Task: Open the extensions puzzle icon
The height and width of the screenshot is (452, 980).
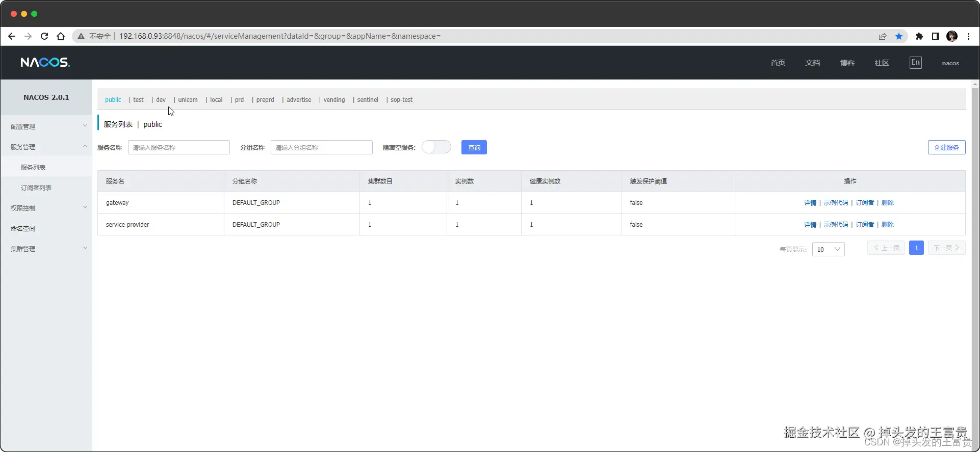Action: 919,36
